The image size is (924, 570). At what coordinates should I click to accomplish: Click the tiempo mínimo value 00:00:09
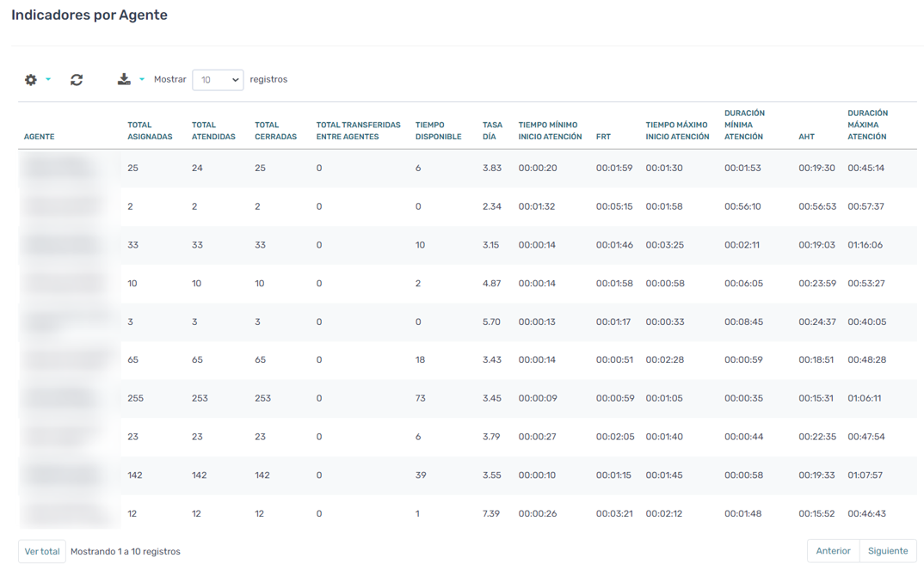pyautogui.click(x=538, y=398)
